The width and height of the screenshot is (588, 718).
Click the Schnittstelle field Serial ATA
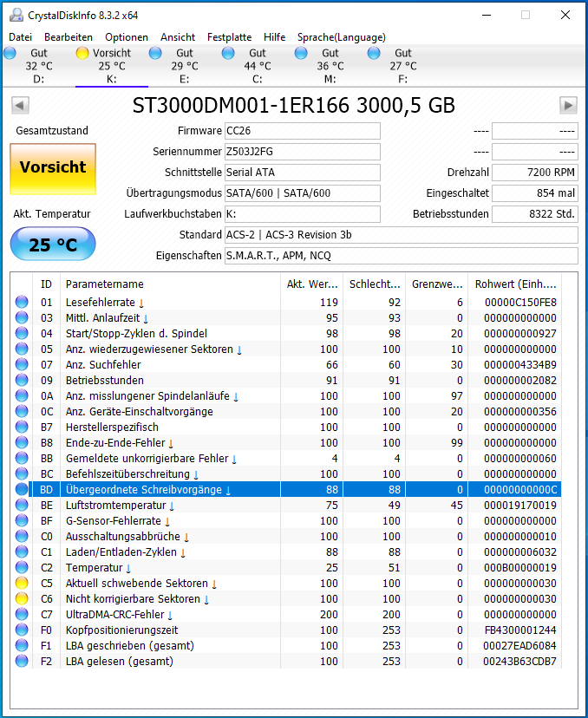(x=303, y=173)
